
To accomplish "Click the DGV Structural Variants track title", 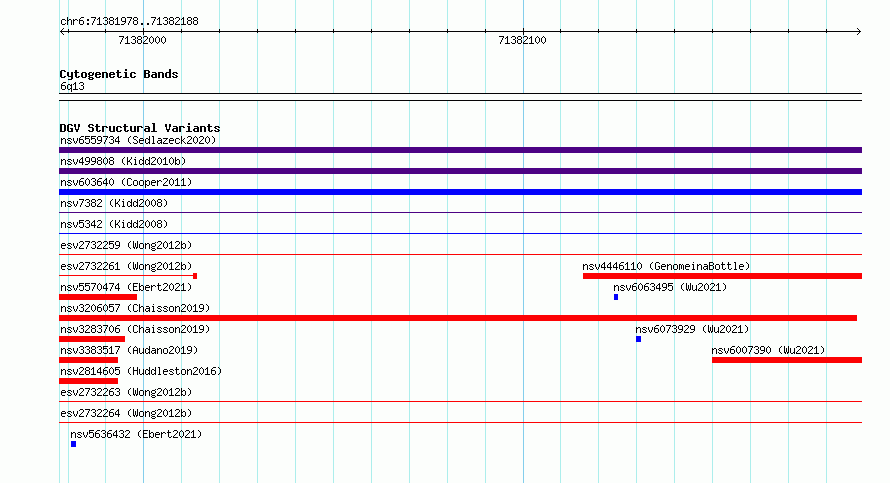I will [140, 128].
